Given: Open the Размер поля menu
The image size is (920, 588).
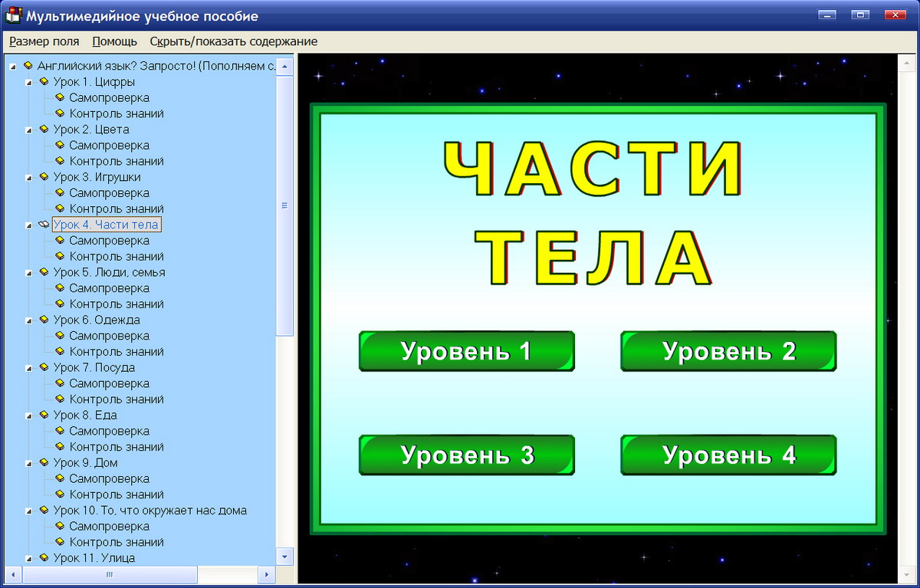Looking at the screenshot, I should click(x=44, y=41).
